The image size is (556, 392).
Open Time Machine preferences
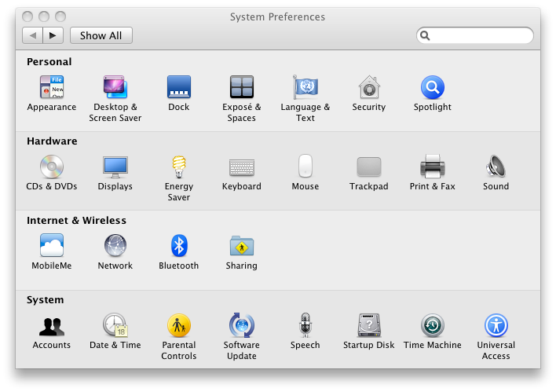click(433, 325)
